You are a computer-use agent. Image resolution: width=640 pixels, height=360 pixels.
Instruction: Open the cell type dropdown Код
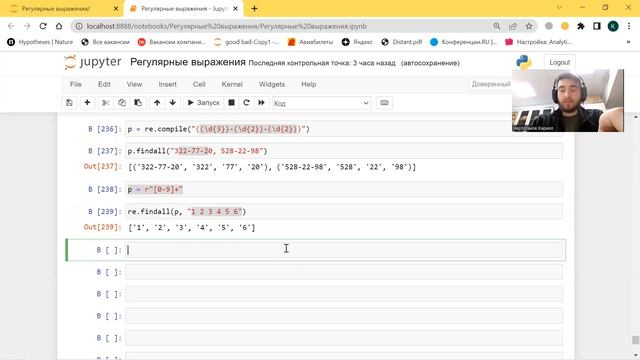coord(322,103)
